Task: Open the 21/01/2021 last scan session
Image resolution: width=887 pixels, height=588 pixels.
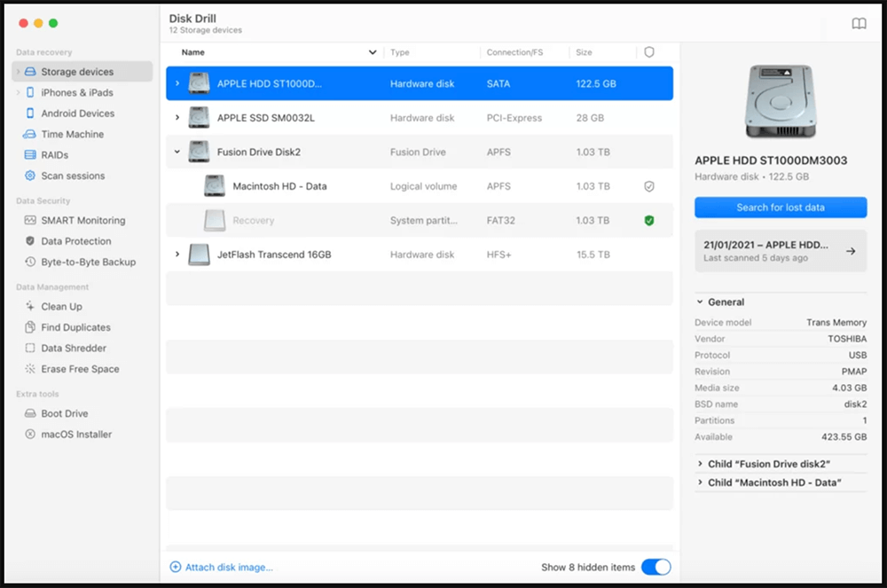Action: point(780,251)
